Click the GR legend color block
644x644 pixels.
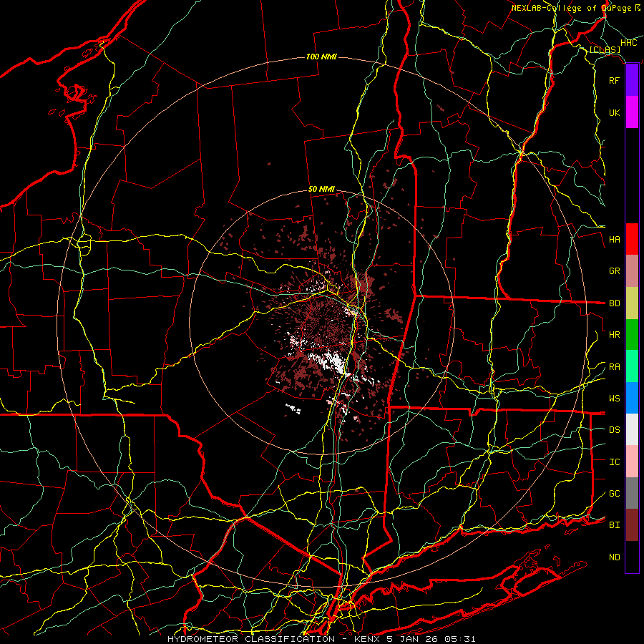632,270
